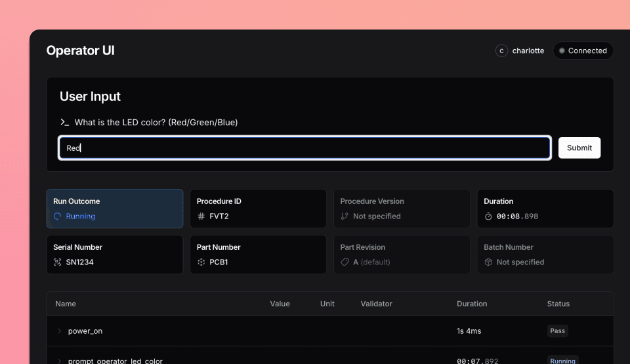Screen dimensions: 630x364
Task: Click the stopwatch icon in the Duration card
Action: pos(488,216)
